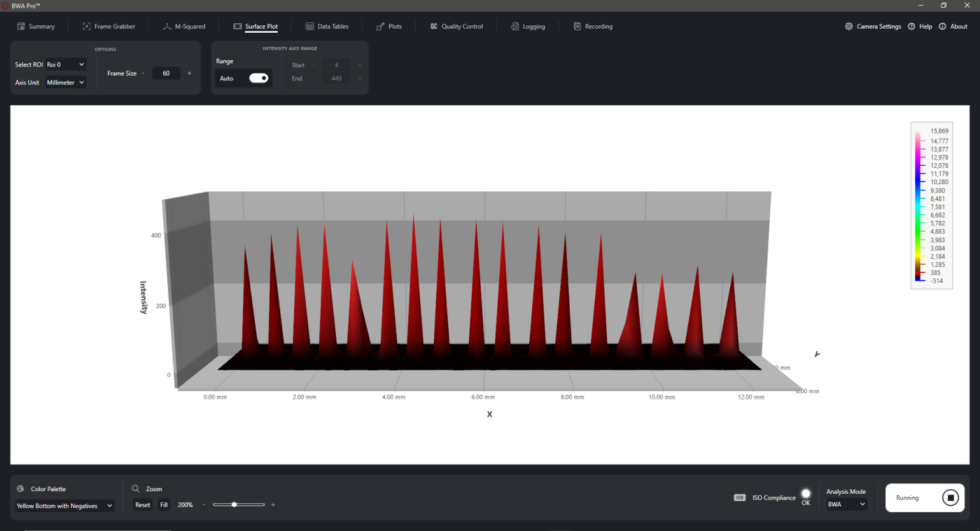This screenshot has width=980, height=531.
Task: Click the X axis label
Action: coord(489,414)
